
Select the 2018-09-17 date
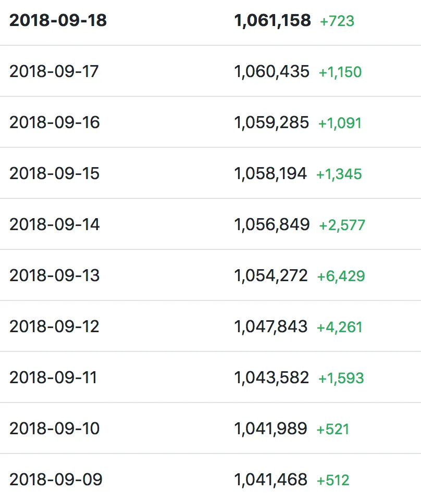[x=54, y=71]
